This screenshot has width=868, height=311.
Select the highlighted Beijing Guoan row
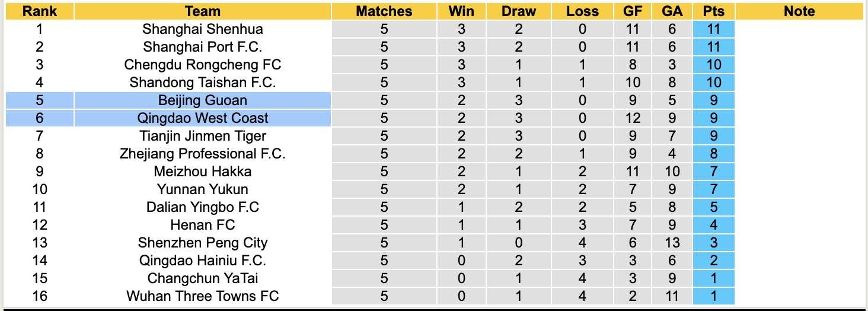pyautogui.click(x=203, y=100)
